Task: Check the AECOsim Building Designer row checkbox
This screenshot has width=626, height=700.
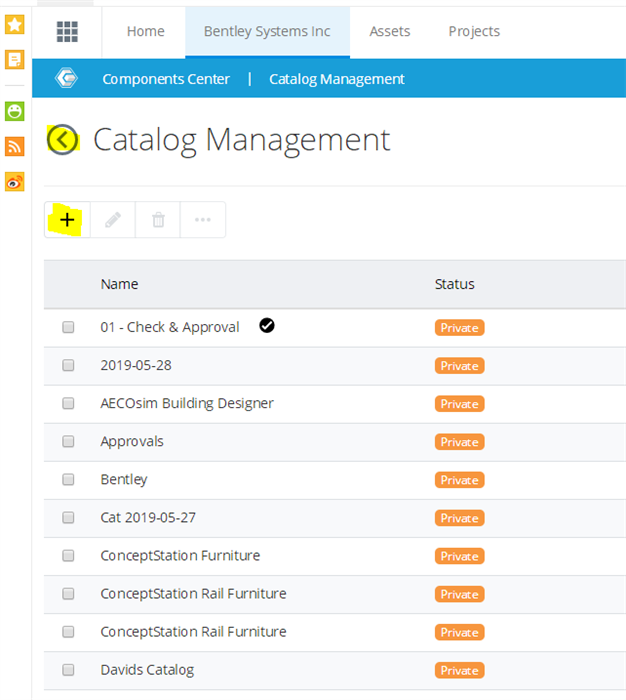Action: (x=68, y=404)
